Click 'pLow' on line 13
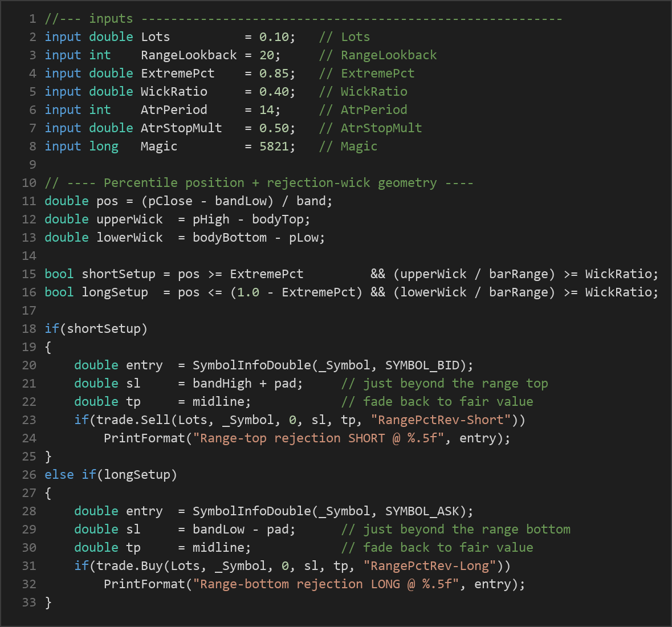The width and height of the screenshot is (672, 627). tap(303, 238)
